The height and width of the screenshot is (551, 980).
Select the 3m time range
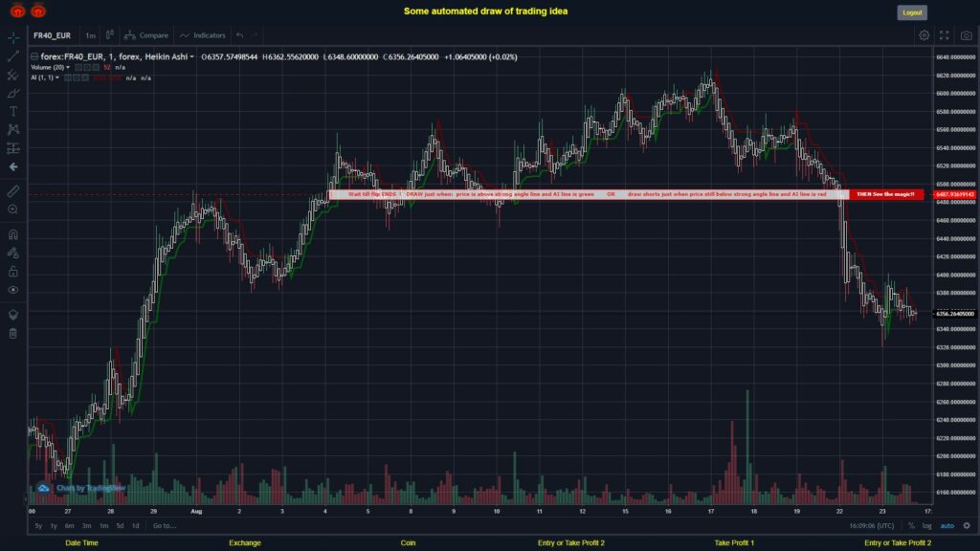[87, 526]
